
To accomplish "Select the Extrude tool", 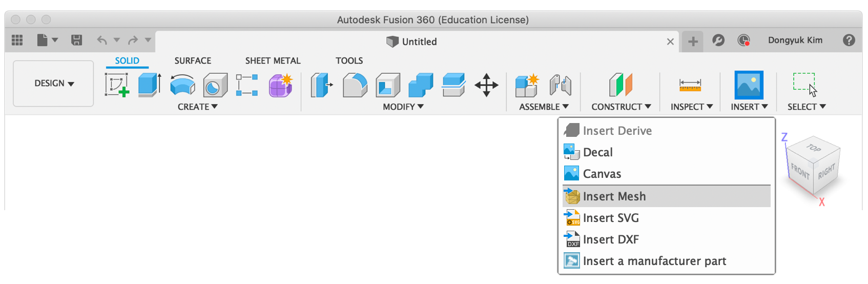I will tap(150, 85).
